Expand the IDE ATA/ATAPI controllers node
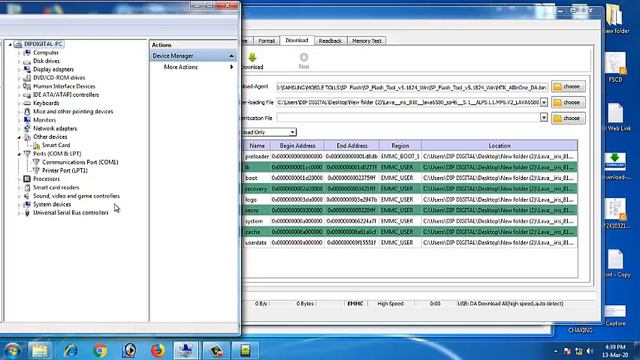The width and height of the screenshot is (640, 360). (19, 95)
